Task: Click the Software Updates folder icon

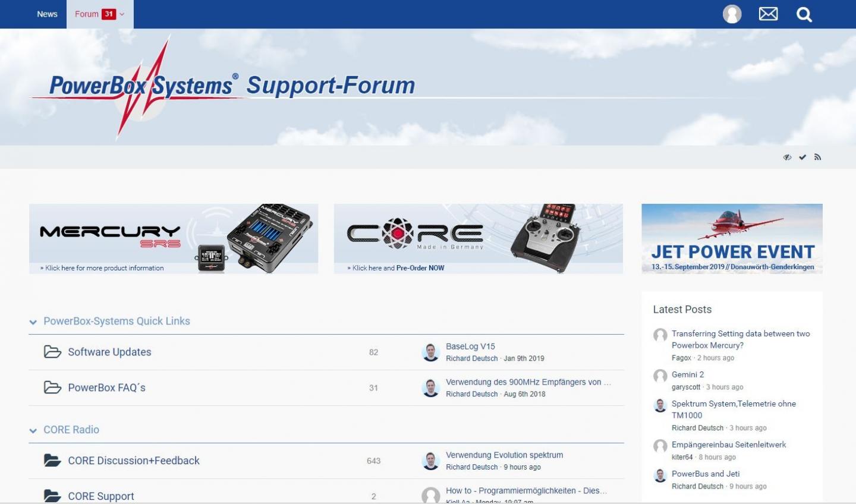Action: coord(52,352)
